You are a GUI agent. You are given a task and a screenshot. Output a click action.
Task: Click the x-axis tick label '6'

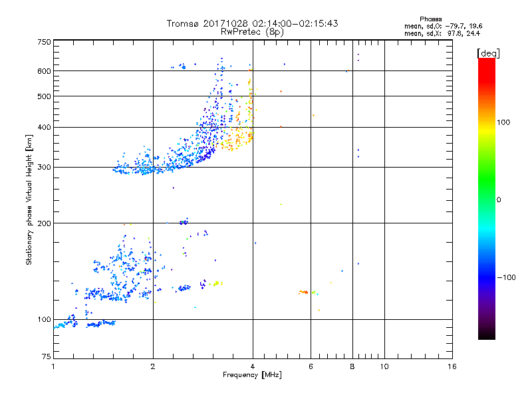tap(311, 366)
